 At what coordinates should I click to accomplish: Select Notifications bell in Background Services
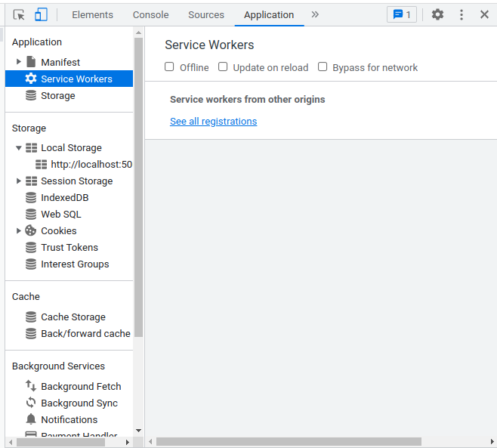pyautogui.click(x=31, y=419)
